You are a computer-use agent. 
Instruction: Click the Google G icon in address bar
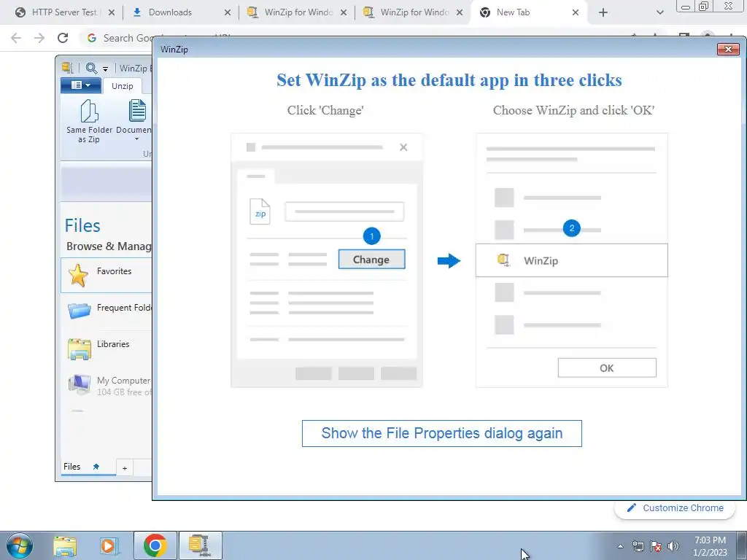point(91,38)
